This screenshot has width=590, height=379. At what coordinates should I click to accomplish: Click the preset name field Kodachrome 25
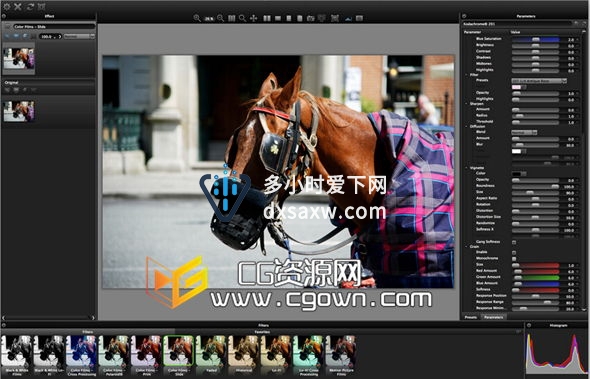tap(517, 24)
